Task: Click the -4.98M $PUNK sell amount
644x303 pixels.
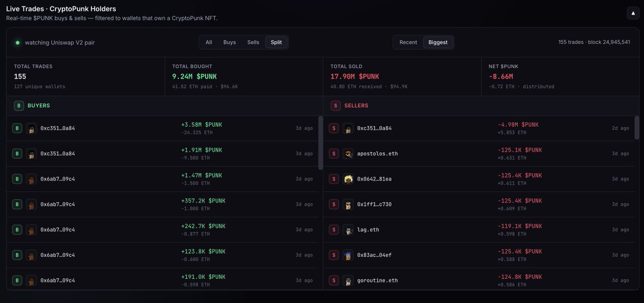Action: pos(518,124)
